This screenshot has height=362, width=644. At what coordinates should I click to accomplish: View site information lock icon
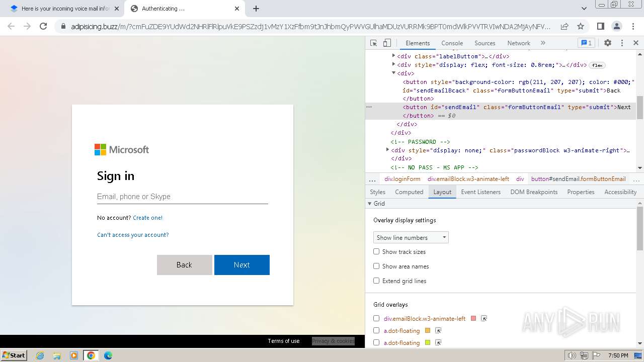coord(63,26)
